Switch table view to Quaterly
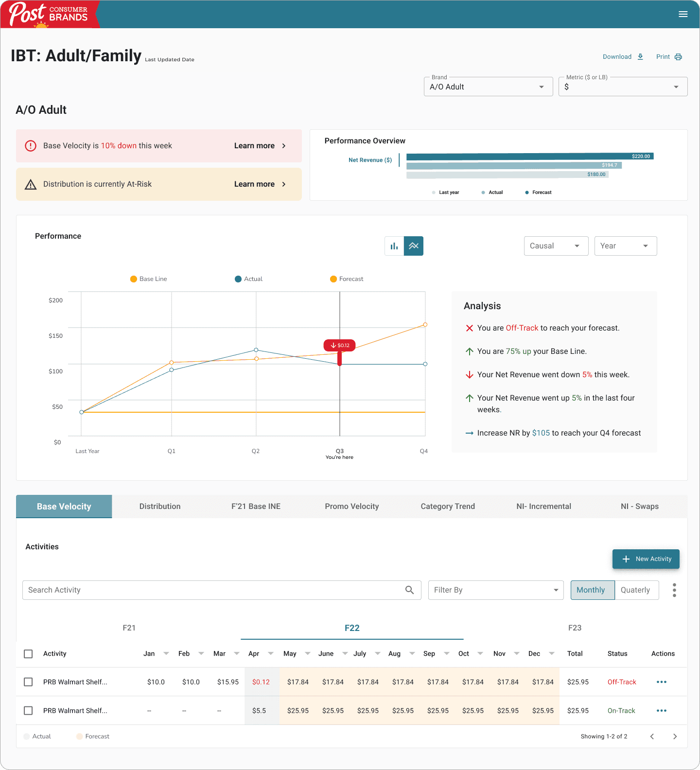The image size is (700, 770). [x=637, y=590]
